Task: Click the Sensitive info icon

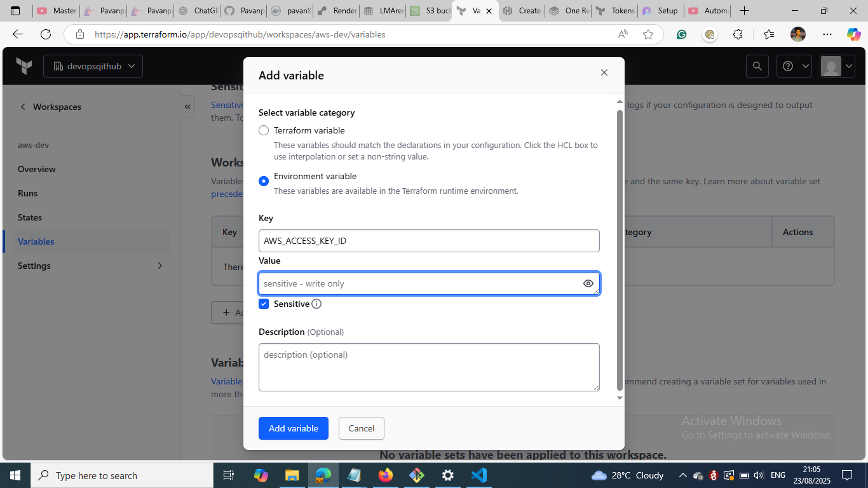Action: click(316, 304)
